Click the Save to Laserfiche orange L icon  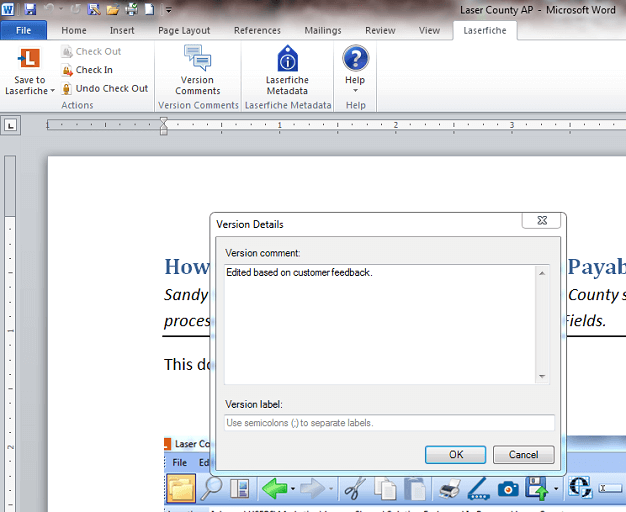click(x=29, y=59)
